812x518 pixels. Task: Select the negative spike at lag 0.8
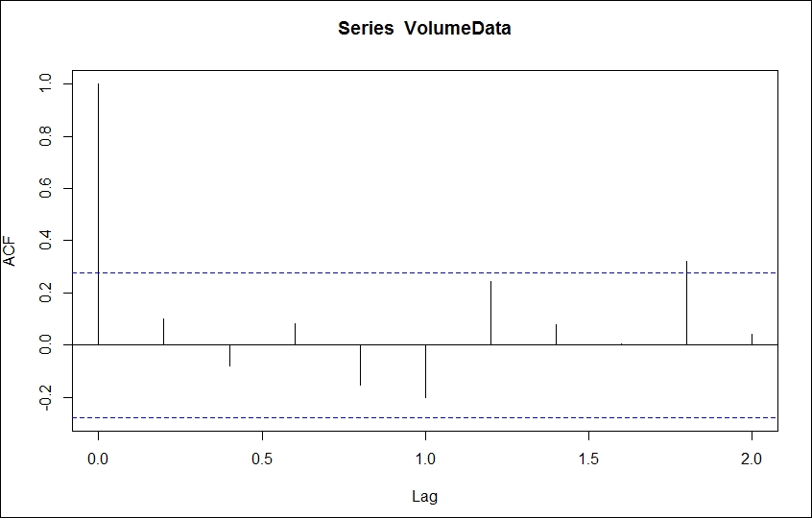click(x=361, y=365)
